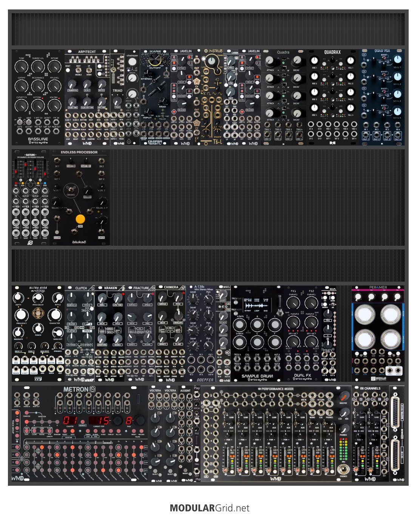Click the RESONANCE knob on Bassline

pos(38,87)
